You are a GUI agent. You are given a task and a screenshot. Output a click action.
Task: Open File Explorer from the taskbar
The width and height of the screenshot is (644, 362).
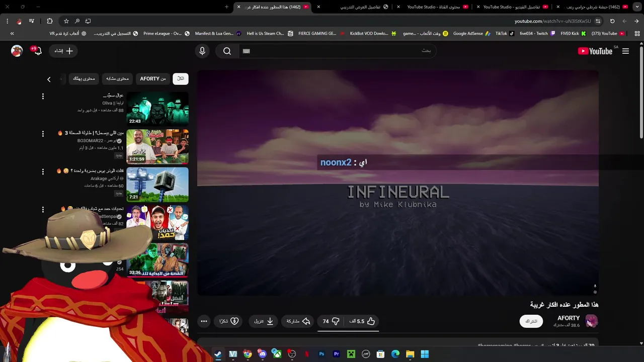tap(410, 354)
